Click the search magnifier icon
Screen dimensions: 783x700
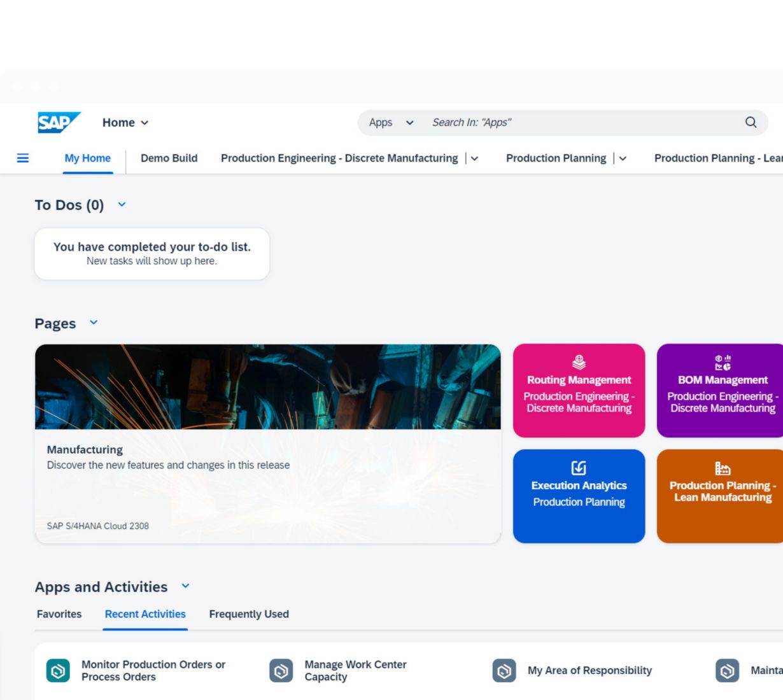pos(751,122)
